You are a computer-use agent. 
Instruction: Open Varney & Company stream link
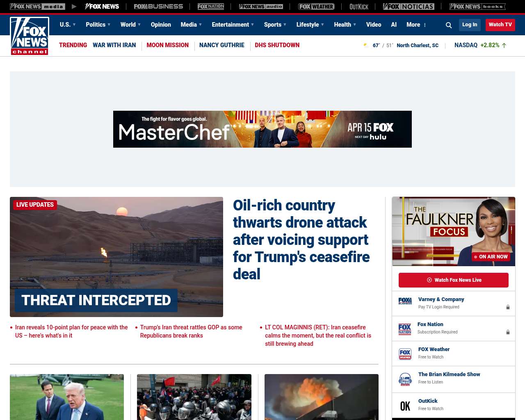(x=441, y=299)
